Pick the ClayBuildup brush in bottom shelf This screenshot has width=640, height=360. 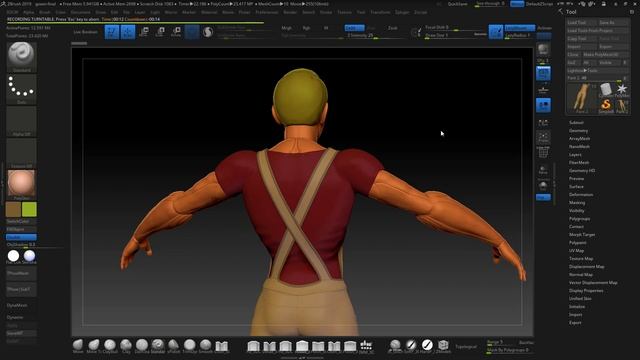point(110,346)
